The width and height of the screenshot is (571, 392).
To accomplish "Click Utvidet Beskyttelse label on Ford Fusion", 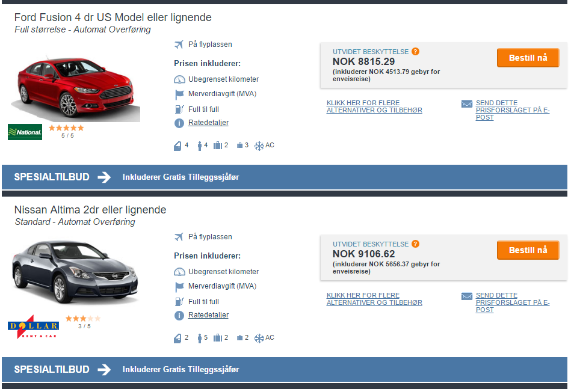I will (371, 52).
